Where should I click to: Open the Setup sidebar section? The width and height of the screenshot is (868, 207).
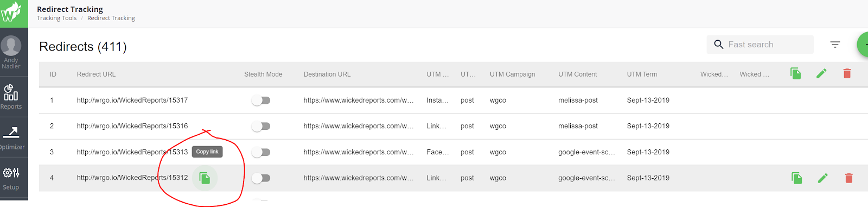point(11,178)
